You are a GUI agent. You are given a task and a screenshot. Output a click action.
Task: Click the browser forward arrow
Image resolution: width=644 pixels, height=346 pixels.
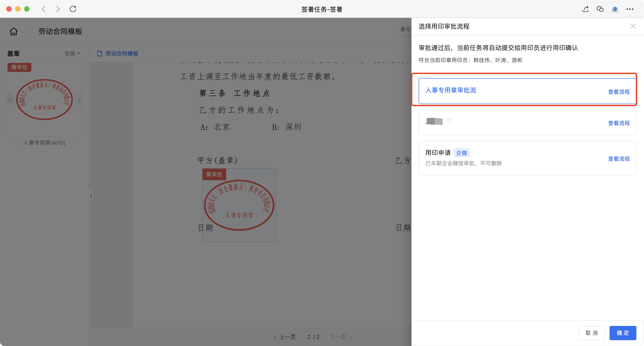click(x=58, y=9)
